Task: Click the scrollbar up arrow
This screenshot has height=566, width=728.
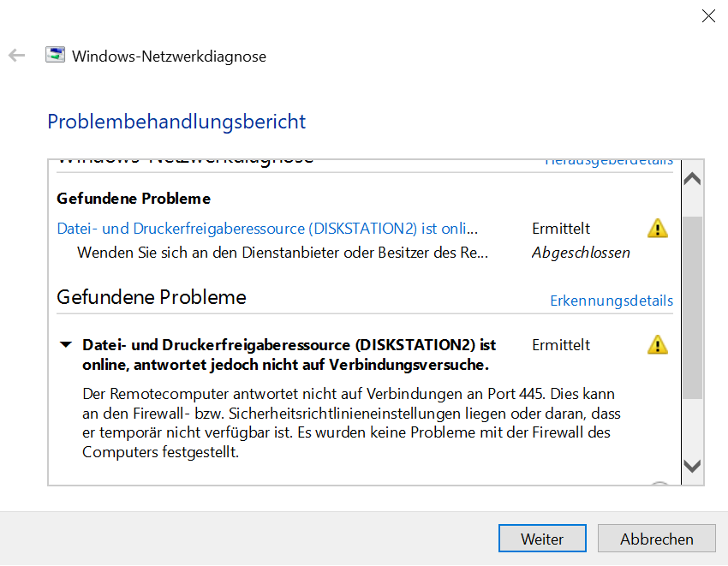Action: pos(692,178)
